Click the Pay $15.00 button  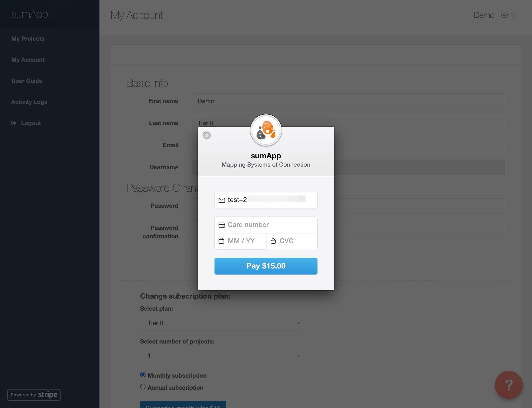(x=266, y=266)
